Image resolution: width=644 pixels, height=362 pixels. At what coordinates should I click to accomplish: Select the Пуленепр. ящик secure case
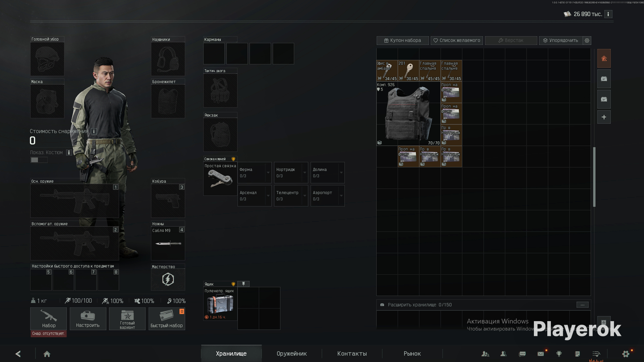220,304
